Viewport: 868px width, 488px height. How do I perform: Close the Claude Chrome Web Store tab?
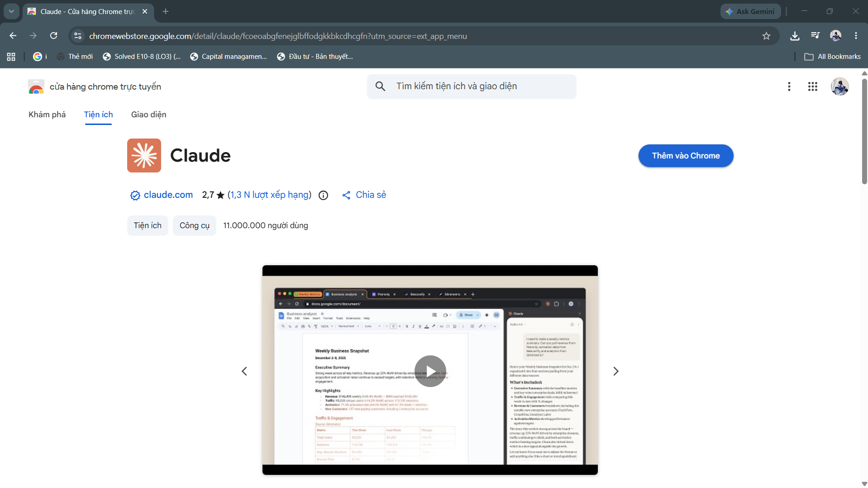coord(145,11)
